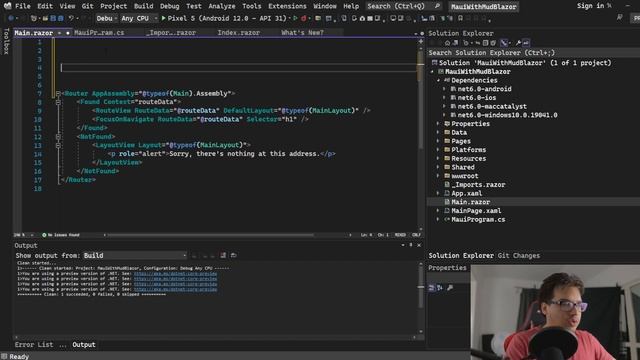Image resolution: width=640 pixels, height=360 pixels.
Task: Expand the net6.0-android dependency
Action: click(444, 89)
